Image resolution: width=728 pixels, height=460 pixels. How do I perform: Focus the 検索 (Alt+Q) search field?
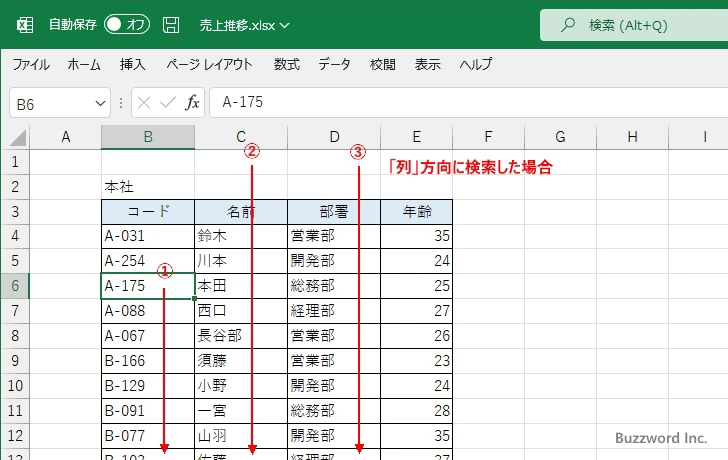[634, 25]
